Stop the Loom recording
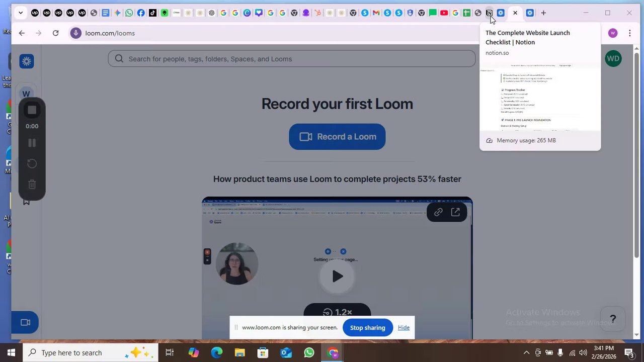The height and width of the screenshot is (362, 644). point(32,110)
